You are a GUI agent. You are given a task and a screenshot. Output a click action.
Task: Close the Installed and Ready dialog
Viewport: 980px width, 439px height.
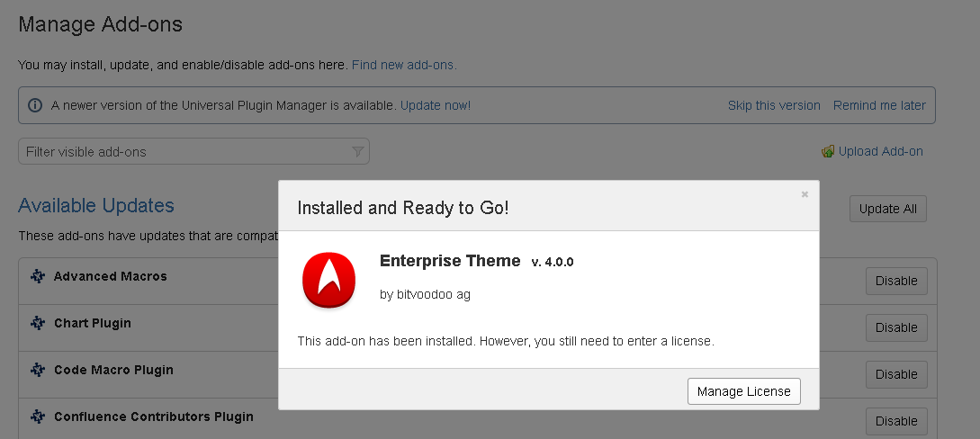(x=805, y=194)
